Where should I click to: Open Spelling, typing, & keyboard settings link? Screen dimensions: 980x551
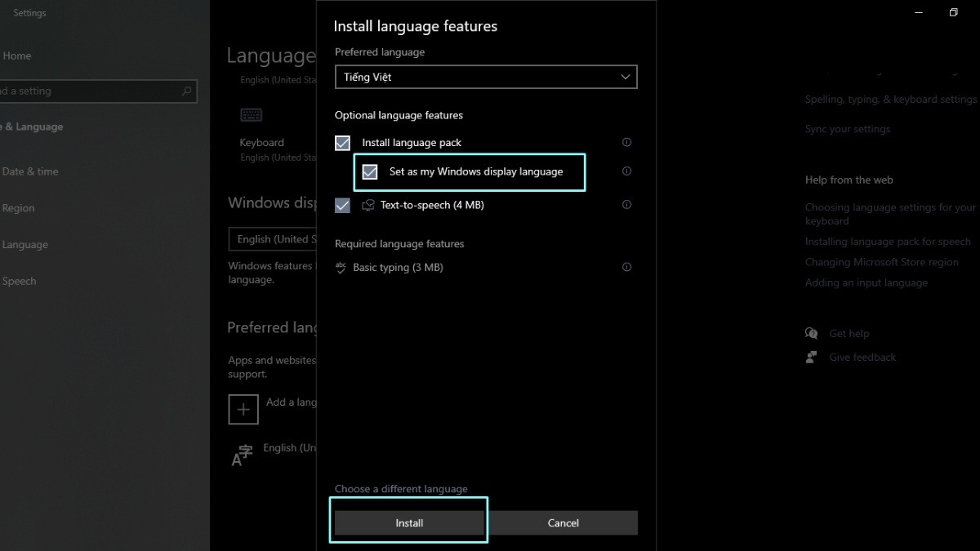[890, 100]
